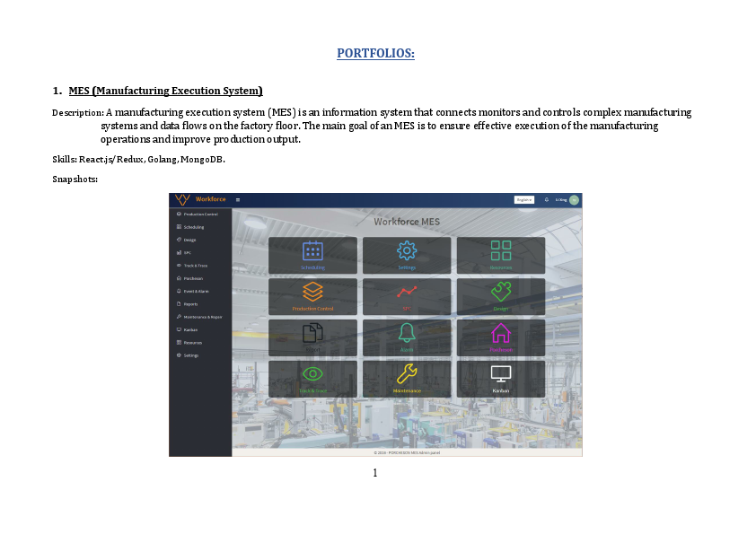The image size is (756, 534).
Task: Open the Resources grid tile on the dashboard
Action: pyautogui.click(x=501, y=256)
